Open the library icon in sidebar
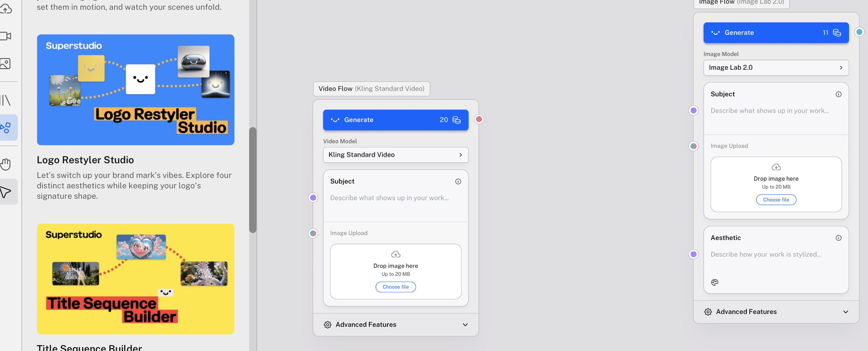 point(6,100)
